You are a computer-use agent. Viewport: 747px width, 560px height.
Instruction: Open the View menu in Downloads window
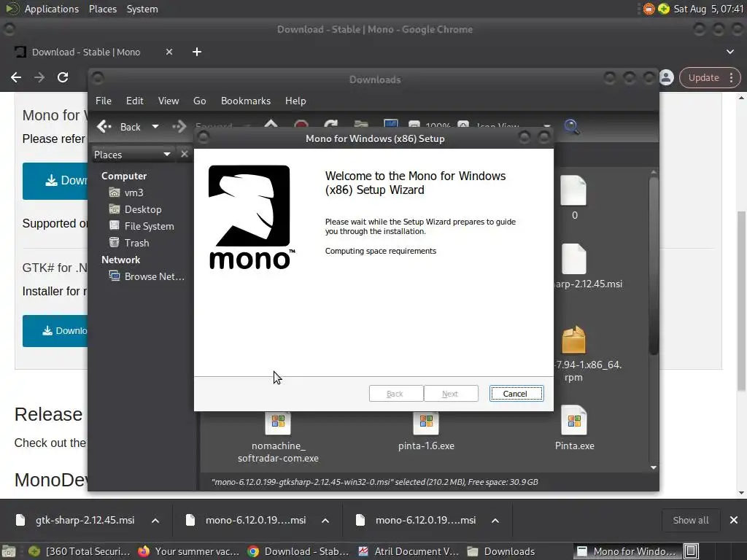169,101
